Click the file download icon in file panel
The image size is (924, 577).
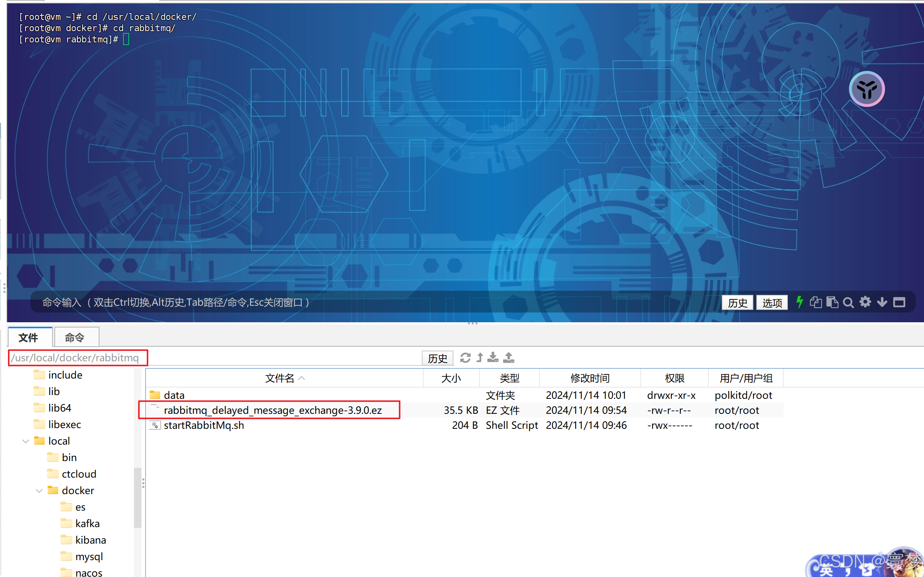click(x=493, y=358)
